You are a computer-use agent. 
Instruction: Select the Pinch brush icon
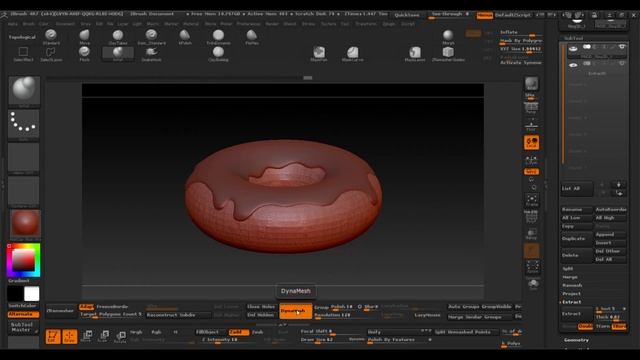(x=84, y=54)
